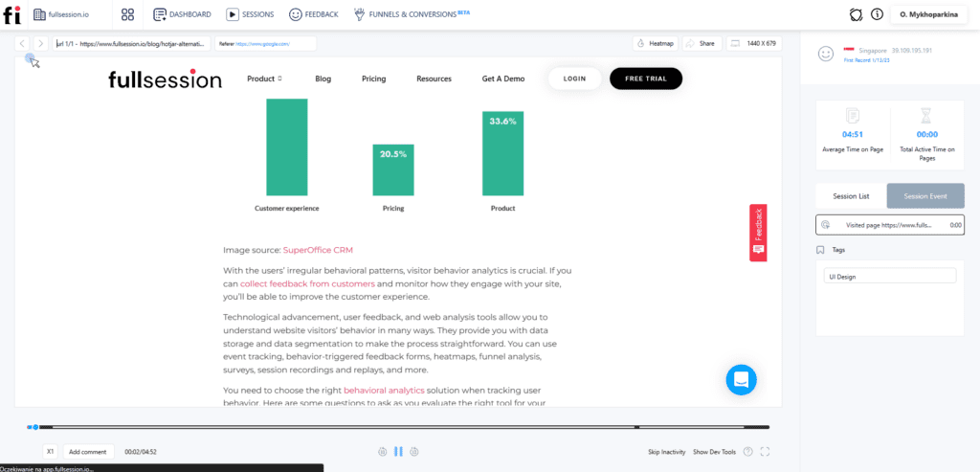Go to previous page with back arrow

pos(22,43)
